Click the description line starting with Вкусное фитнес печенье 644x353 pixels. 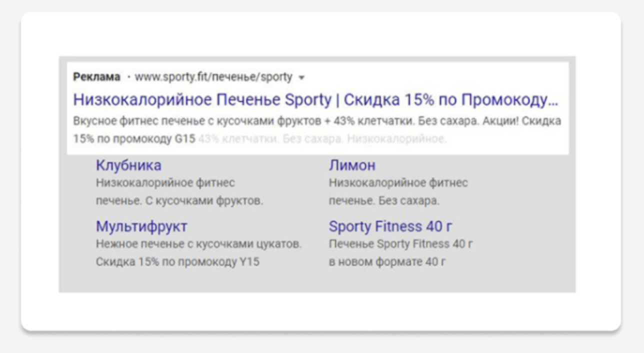coord(317,121)
